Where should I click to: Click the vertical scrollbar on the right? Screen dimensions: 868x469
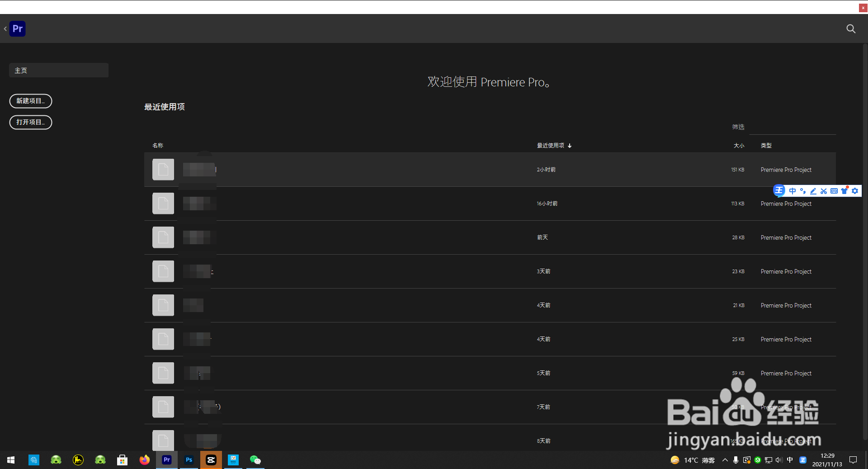865,242
